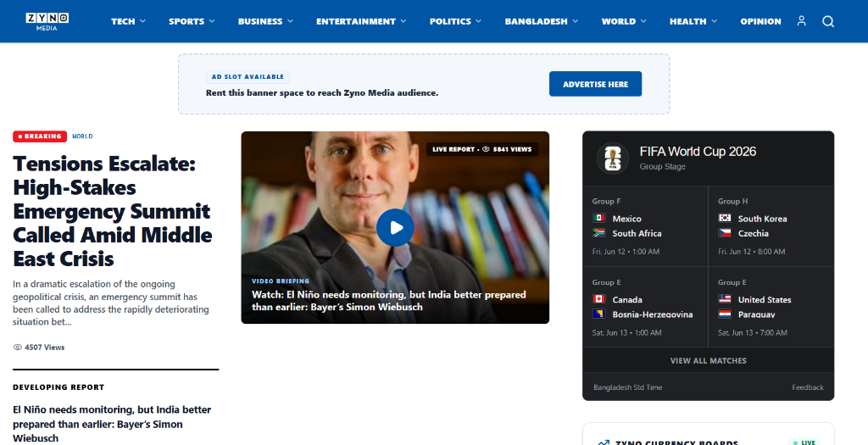
Task: Click the Czechia flag icon
Action: [725, 233]
